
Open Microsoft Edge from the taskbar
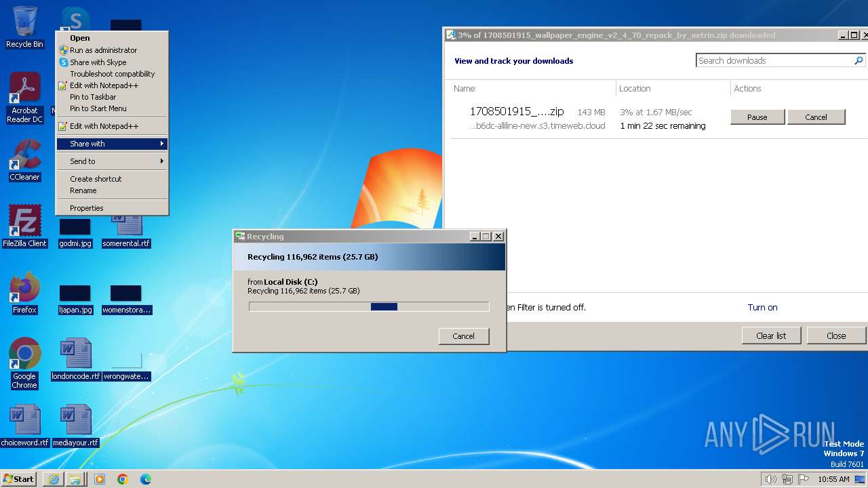coord(146,479)
